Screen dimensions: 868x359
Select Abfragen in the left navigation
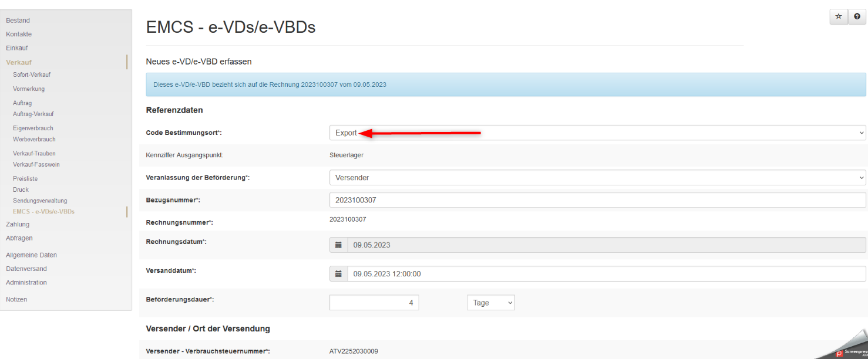(18, 238)
